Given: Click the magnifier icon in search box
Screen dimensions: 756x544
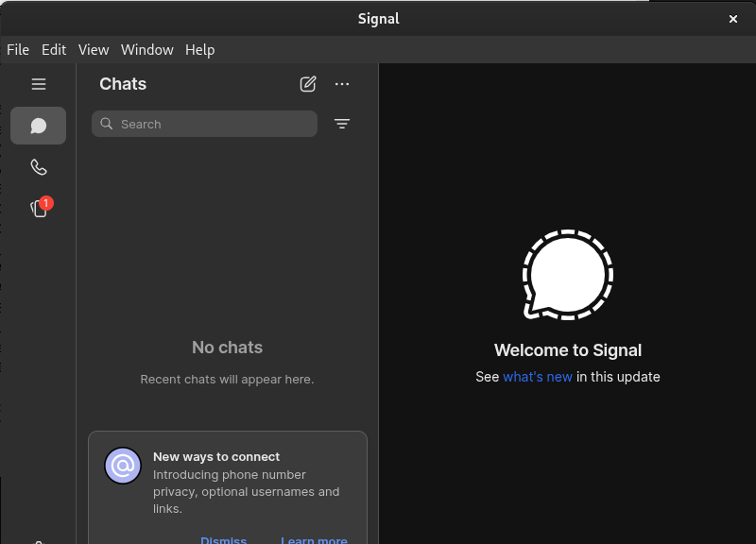Looking at the screenshot, I should coord(107,124).
